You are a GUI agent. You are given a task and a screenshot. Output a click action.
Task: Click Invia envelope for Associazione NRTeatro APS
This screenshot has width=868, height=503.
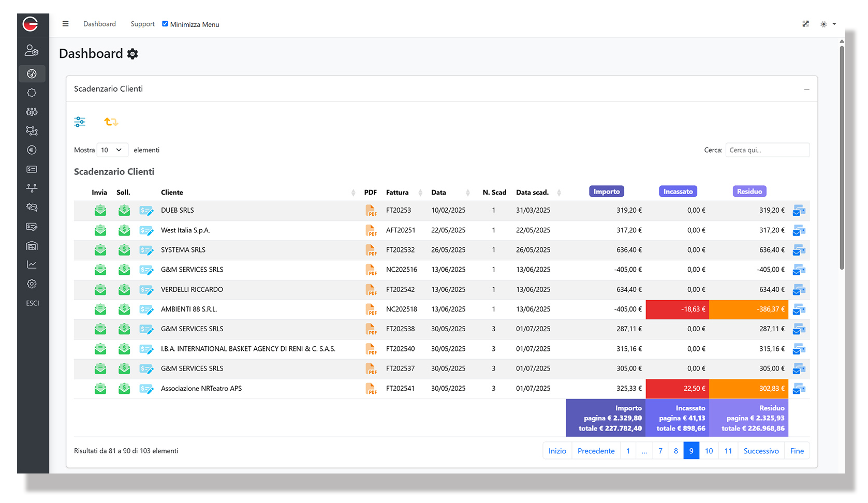pyautogui.click(x=100, y=389)
